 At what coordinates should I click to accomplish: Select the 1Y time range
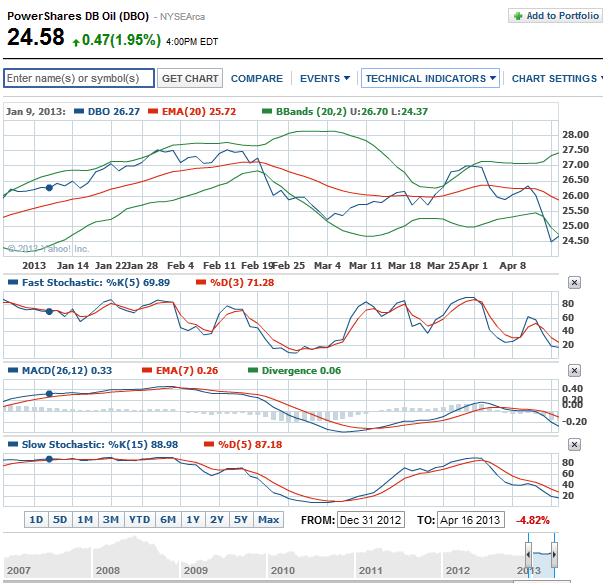tap(193, 519)
